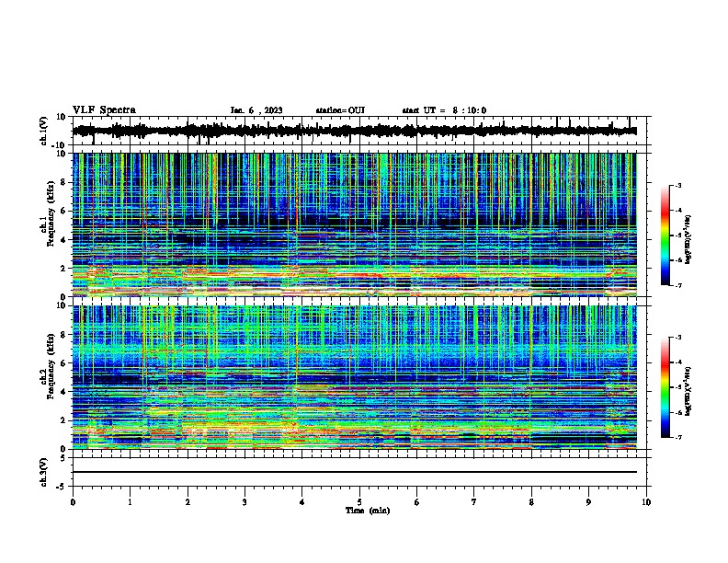
Task: Click time axis tick label "7"
Action: (474, 502)
